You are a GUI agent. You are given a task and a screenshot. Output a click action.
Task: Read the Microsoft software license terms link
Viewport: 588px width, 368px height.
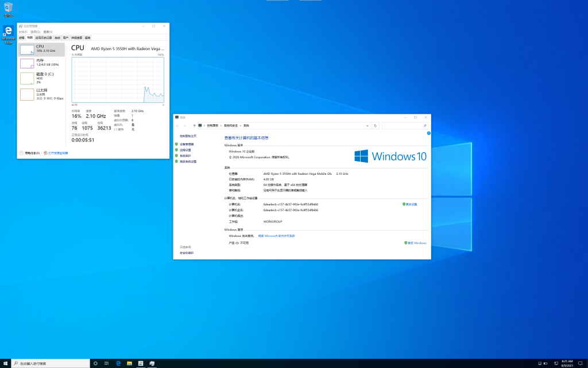pyautogui.click(x=276, y=236)
